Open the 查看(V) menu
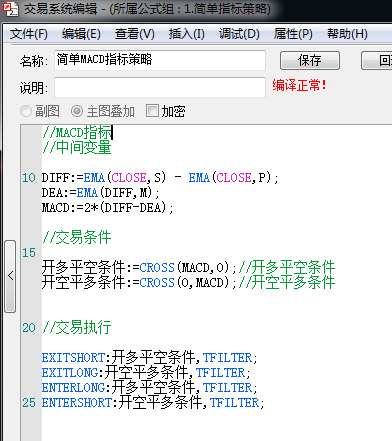 pyautogui.click(x=135, y=34)
